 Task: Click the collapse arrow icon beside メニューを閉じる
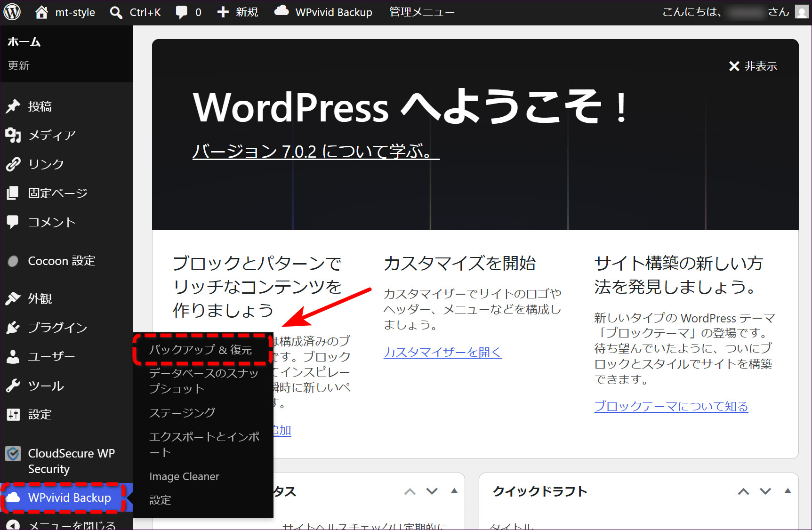click(13, 525)
